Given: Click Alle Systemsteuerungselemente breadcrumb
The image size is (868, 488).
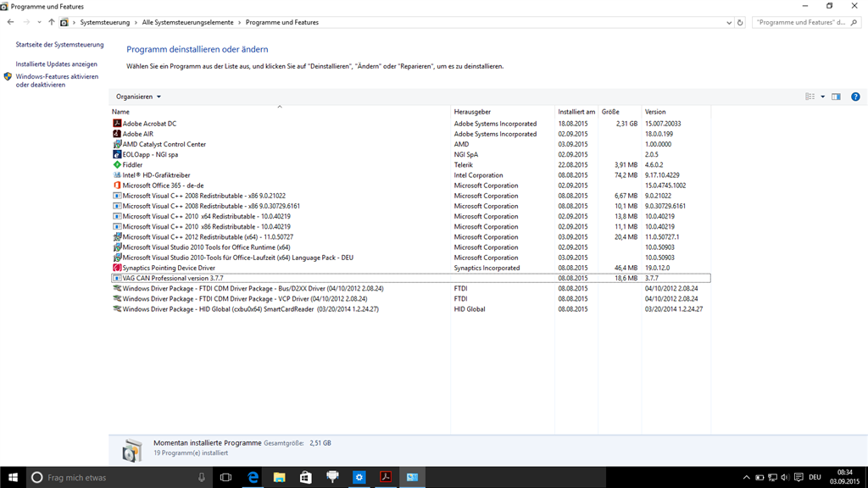Looking at the screenshot, I should coord(187,23).
